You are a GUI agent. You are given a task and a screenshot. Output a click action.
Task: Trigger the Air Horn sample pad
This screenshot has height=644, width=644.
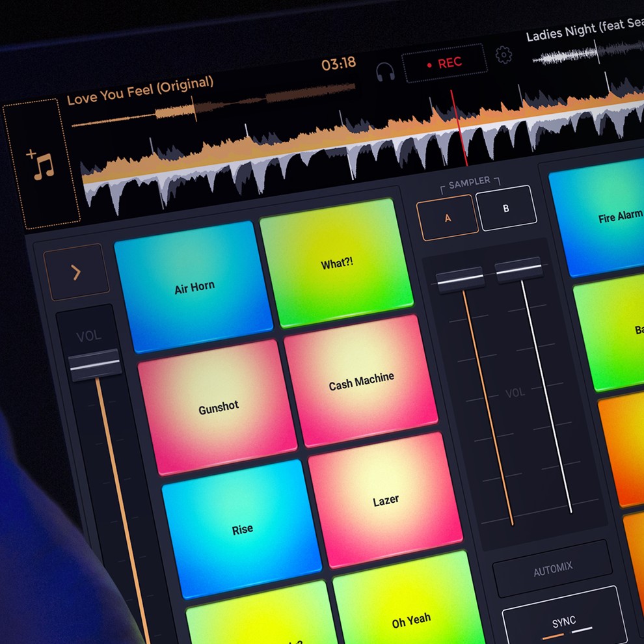coord(194,287)
